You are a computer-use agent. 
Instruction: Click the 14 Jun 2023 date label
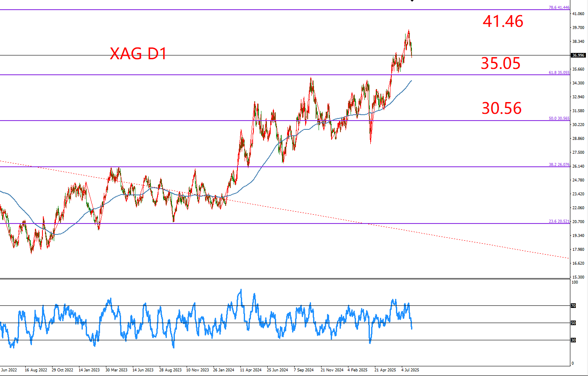tap(143, 371)
